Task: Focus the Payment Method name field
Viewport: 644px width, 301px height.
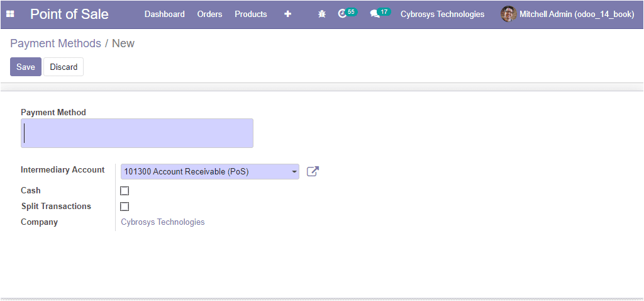Action: 136,133
